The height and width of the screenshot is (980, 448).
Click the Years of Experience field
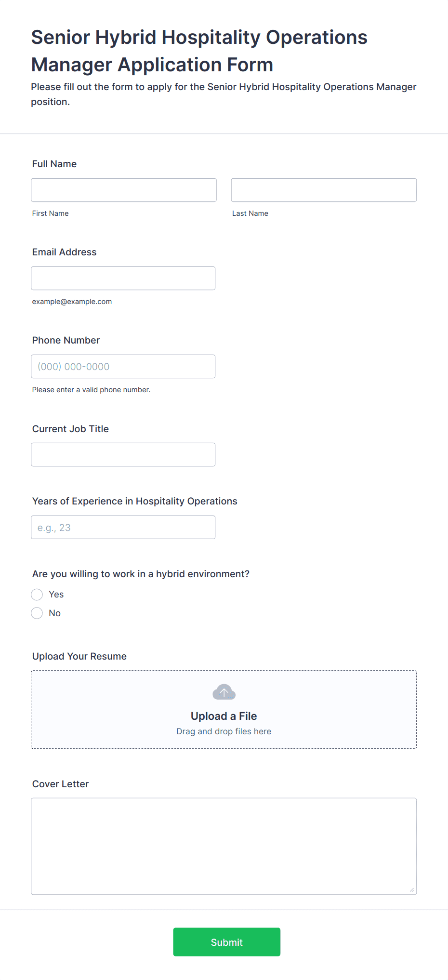[123, 527]
